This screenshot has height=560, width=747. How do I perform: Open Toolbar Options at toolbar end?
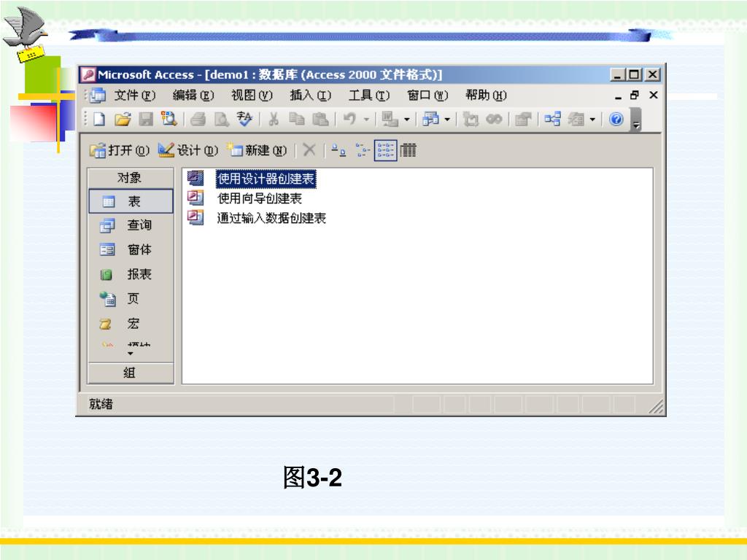click(636, 120)
